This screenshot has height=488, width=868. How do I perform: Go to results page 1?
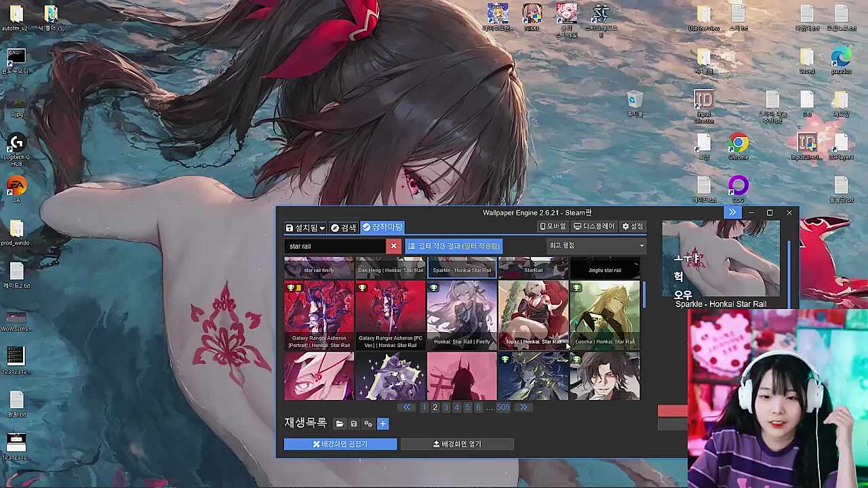click(424, 407)
